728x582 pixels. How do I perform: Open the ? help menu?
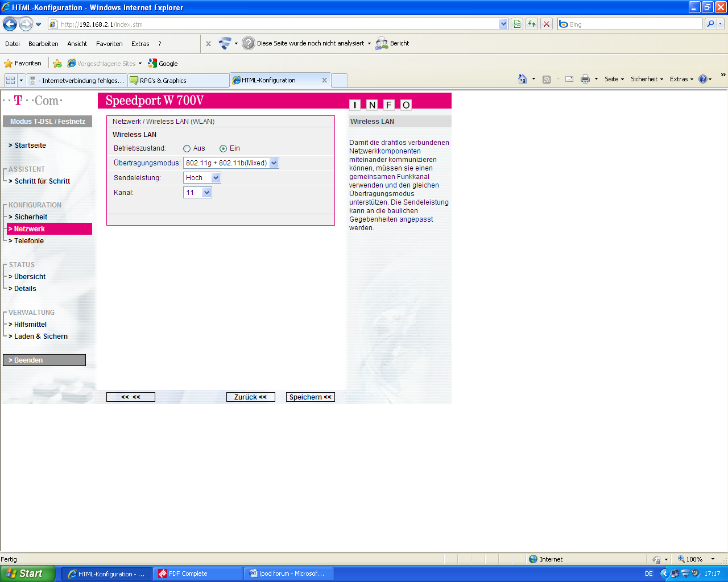click(160, 44)
